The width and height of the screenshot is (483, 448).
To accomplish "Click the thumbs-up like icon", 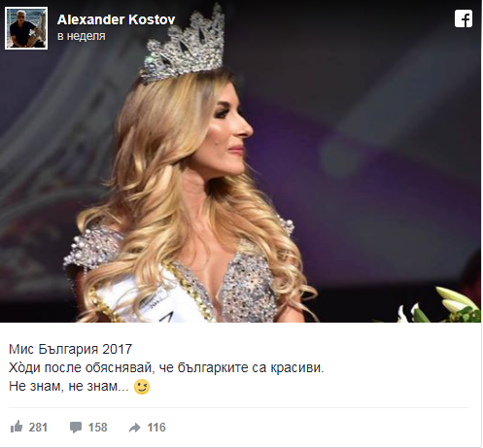I will pyautogui.click(x=17, y=427).
